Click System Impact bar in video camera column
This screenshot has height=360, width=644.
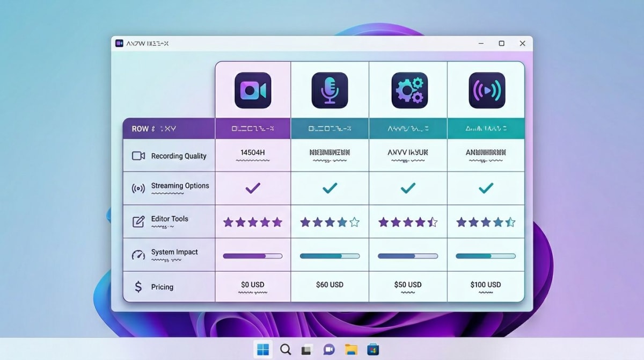pyautogui.click(x=253, y=256)
